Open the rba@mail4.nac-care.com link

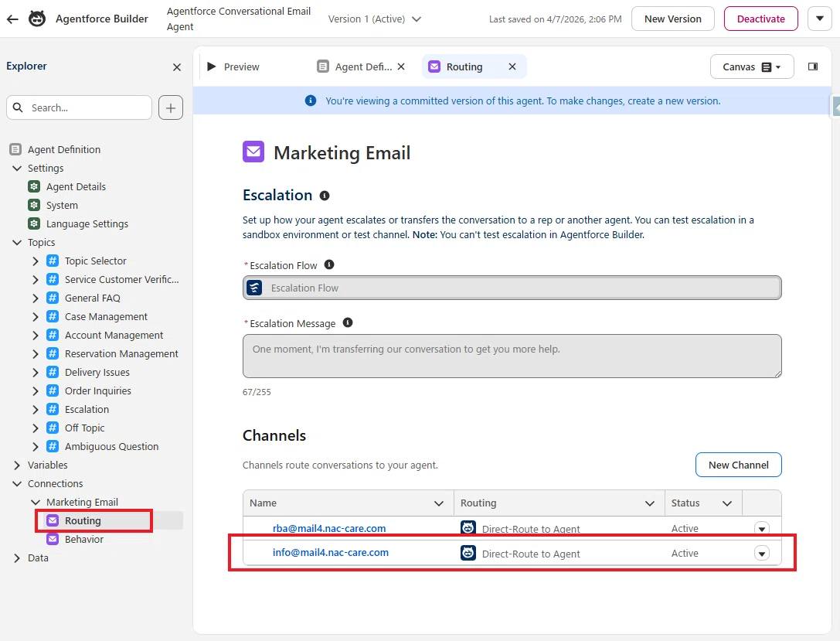329,528
